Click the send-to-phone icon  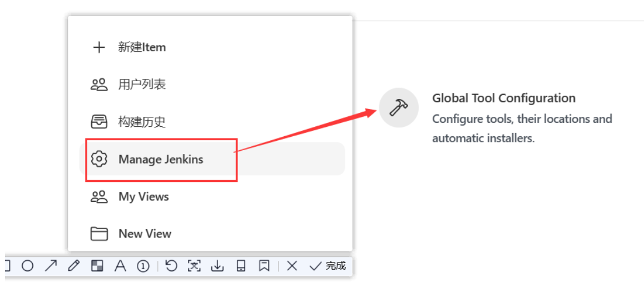tap(241, 266)
